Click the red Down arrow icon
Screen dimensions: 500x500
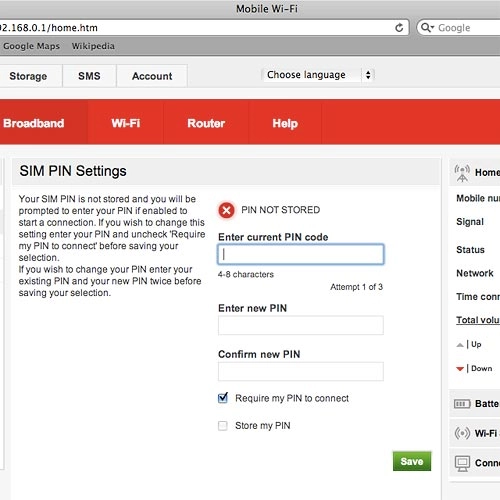(x=460, y=369)
